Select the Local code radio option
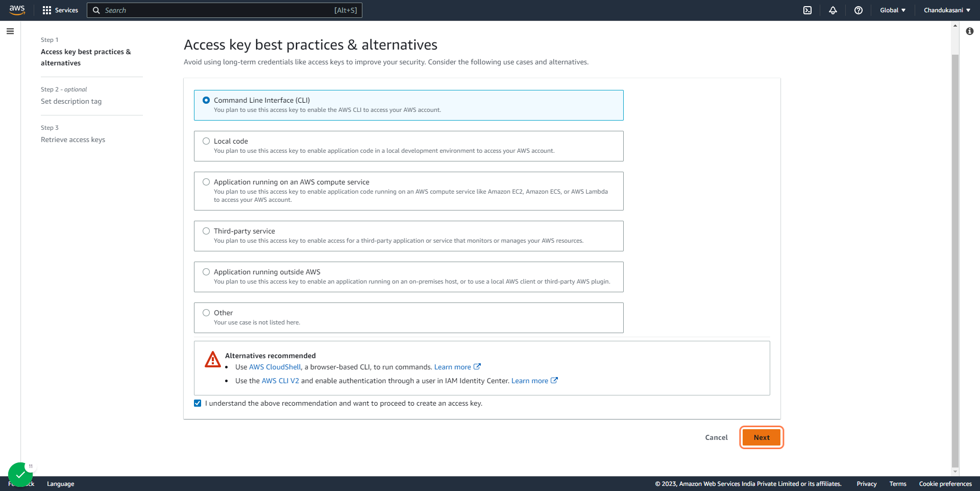This screenshot has height=491, width=980. (x=206, y=141)
